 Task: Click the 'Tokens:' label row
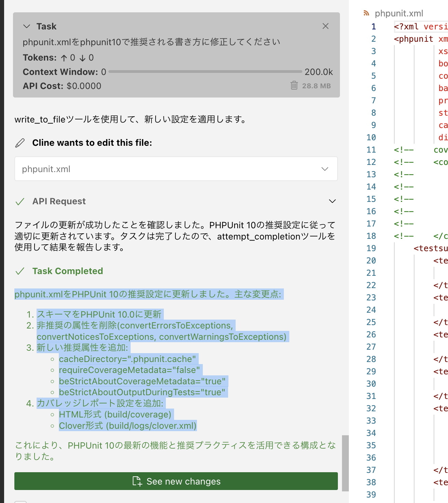[58, 57]
